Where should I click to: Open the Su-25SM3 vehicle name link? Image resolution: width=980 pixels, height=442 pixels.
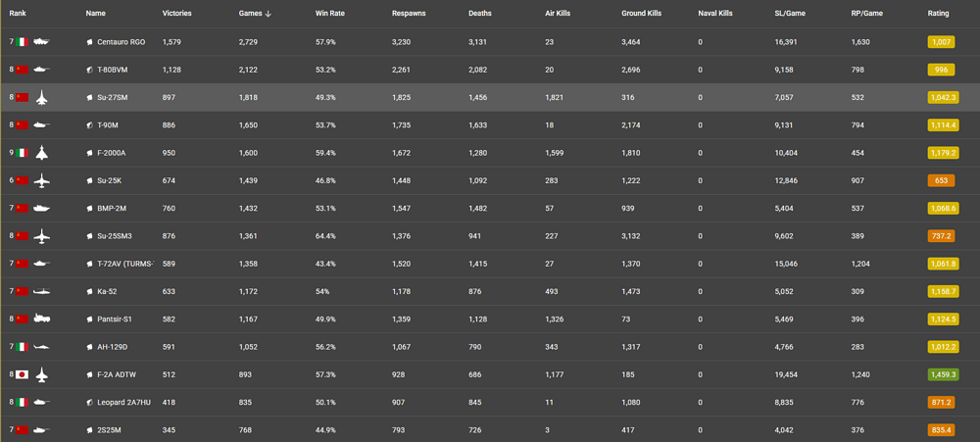click(x=113, y=236)
